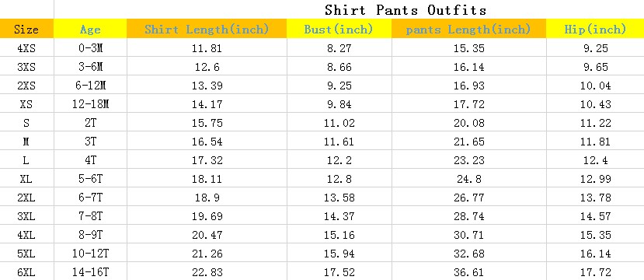The width and height of the screenshot is (644, 280).
Task: Select the hip value 12.99
Action: pyautogui.click(x=596, y=179)
